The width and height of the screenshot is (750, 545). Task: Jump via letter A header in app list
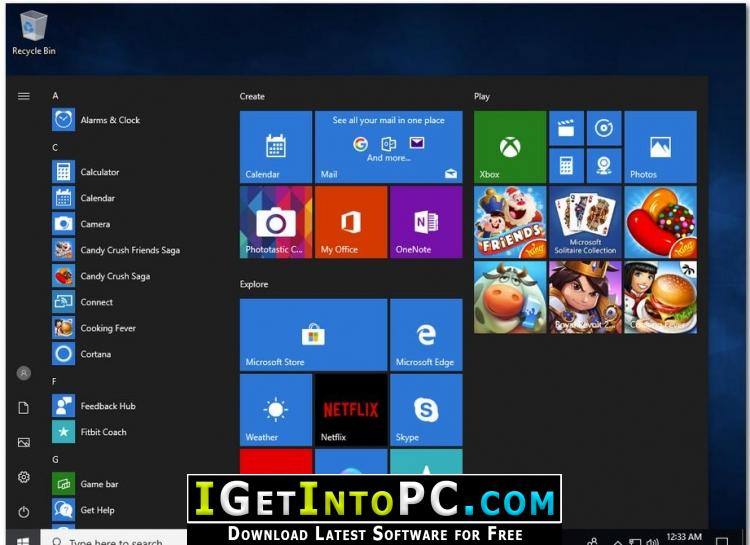coord(55,96)
